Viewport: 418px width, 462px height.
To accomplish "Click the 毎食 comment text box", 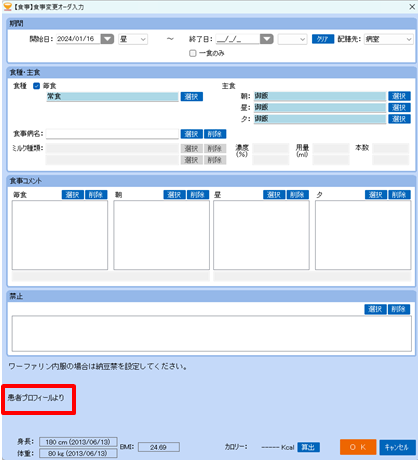I will tap(60, 235).
